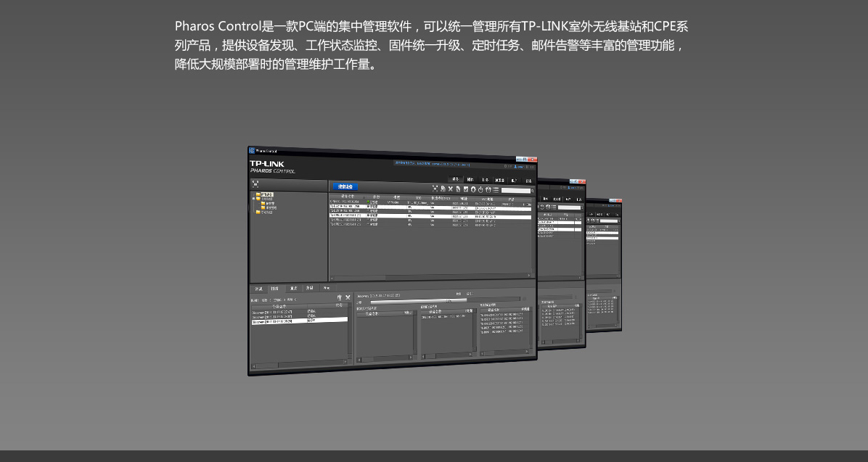Switch to the 重启 tab in lower panel
Image resolution: width=868 pixels, height=462 pixels.
[294, 288]
